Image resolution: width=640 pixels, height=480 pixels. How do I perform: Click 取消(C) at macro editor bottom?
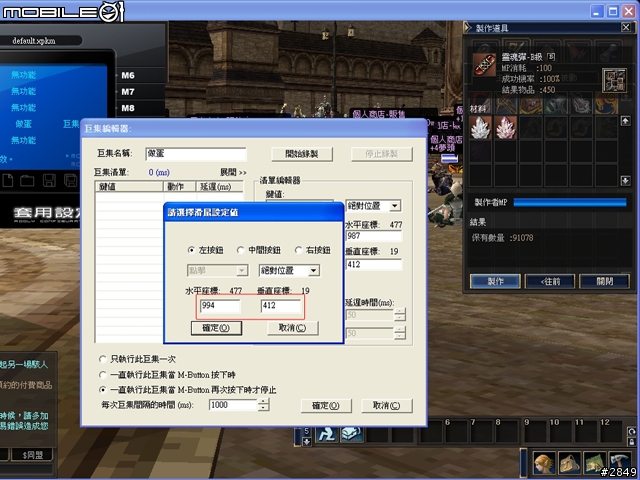[387, 406]
